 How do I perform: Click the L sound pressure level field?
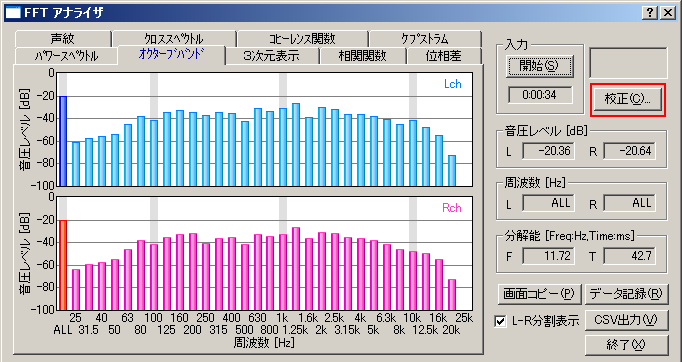(548, 151)
